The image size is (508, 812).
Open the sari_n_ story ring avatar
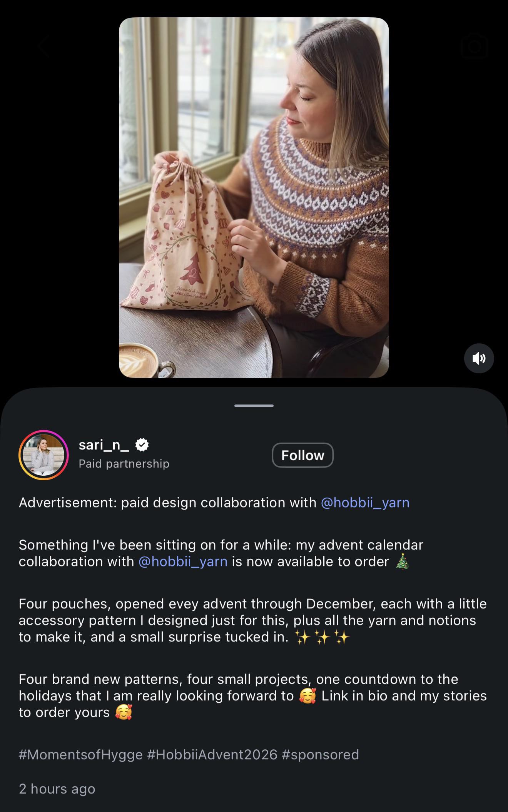click(43, 455)
